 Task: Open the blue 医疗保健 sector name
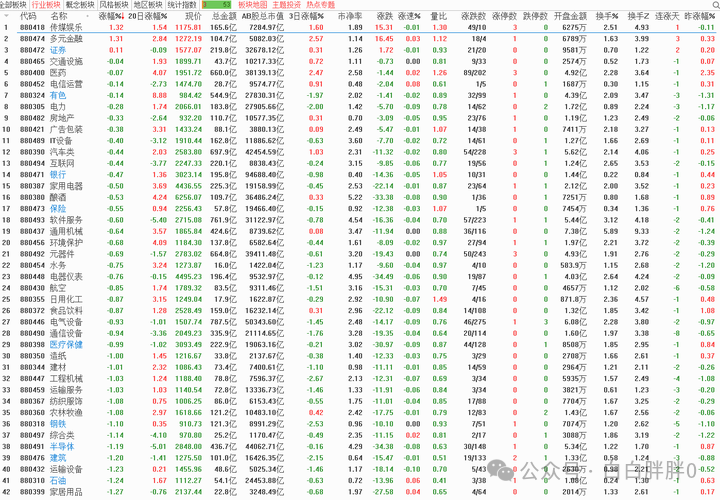66,344
